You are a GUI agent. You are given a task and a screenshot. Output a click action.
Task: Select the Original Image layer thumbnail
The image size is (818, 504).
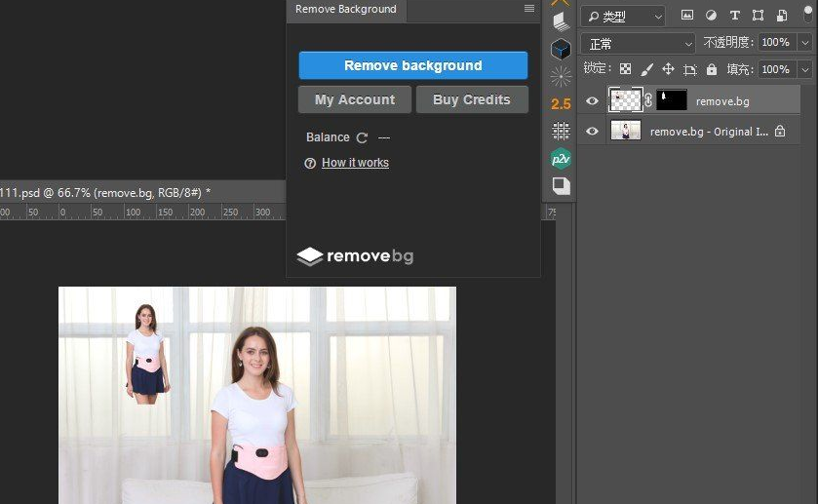point(626,130)
